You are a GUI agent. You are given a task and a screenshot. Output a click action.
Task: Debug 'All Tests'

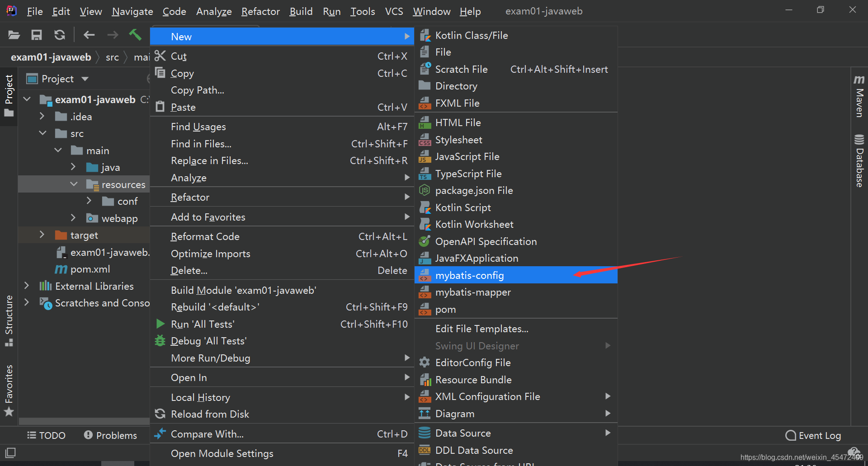tap(282, 341)
